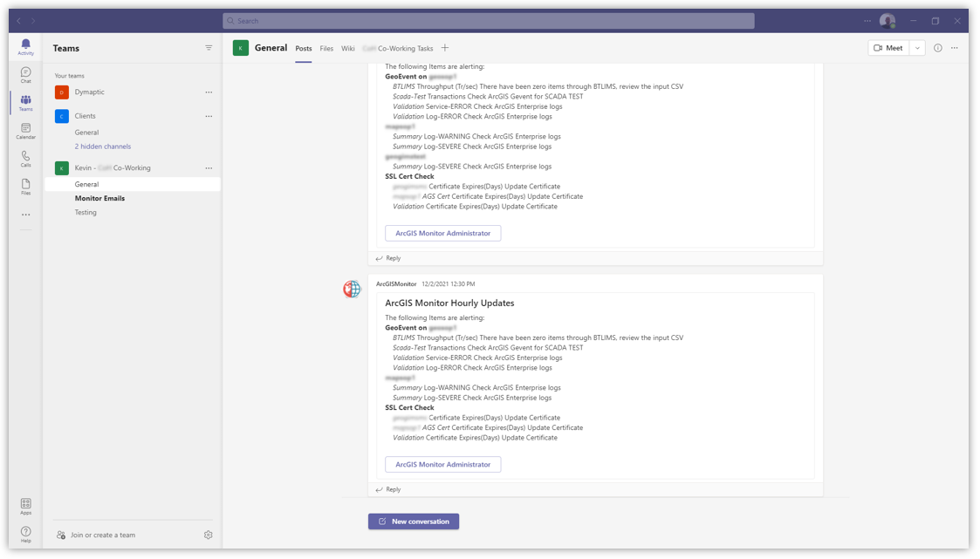Add a new tab with the plus
The width and height of the screenshot is (980, 559).
pos(445,48)
